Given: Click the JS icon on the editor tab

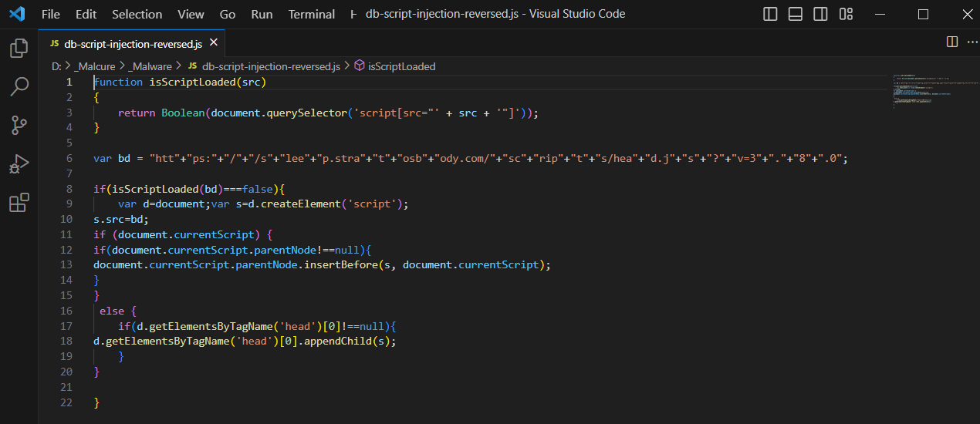Looking at the screenshot, I should pos(54,44).
